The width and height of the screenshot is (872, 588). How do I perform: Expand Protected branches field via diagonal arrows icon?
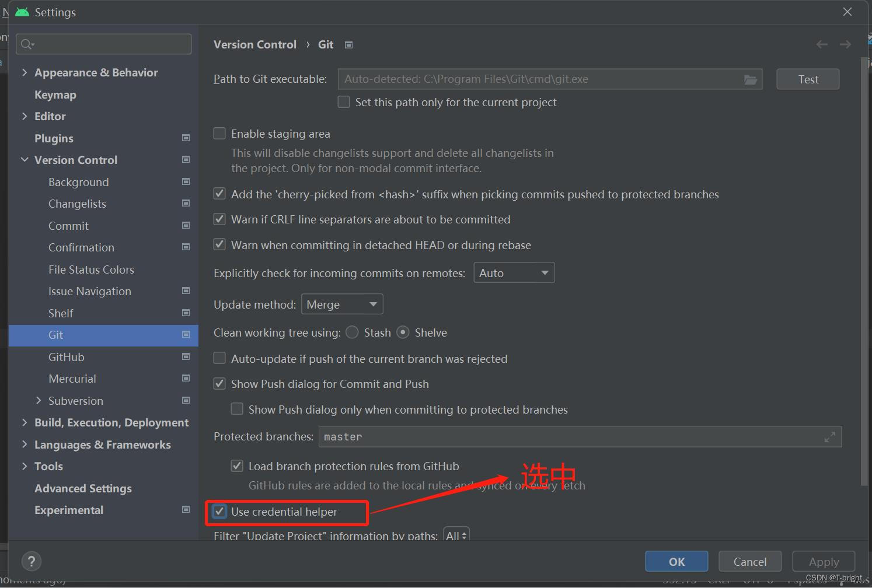click(830, 436)
